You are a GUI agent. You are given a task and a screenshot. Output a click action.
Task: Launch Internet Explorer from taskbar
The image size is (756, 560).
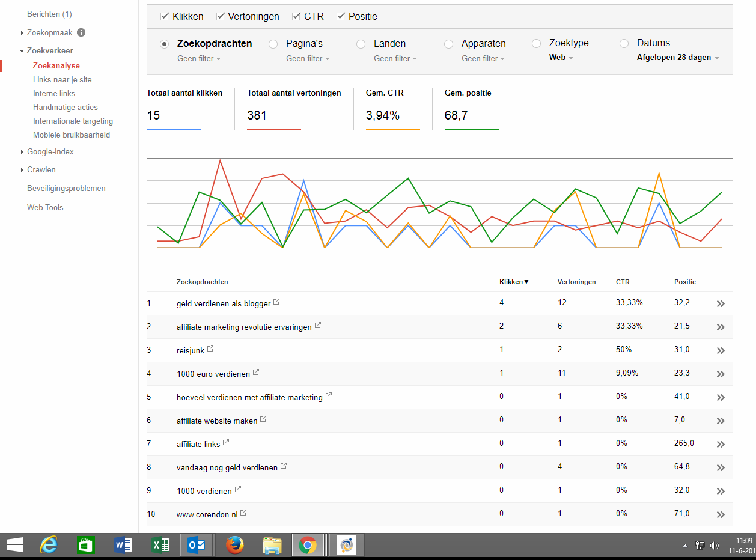click(x=48, y=545)
